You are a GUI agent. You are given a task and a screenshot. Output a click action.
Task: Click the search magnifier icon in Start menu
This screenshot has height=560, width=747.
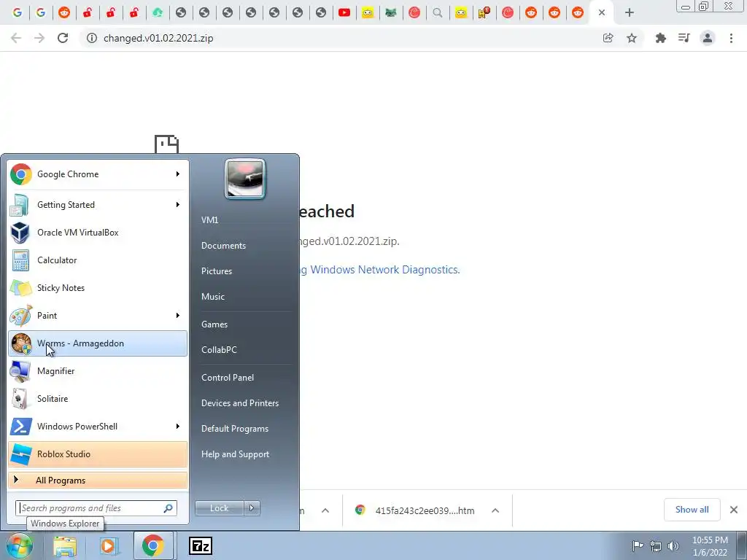(x=169, y=508)
